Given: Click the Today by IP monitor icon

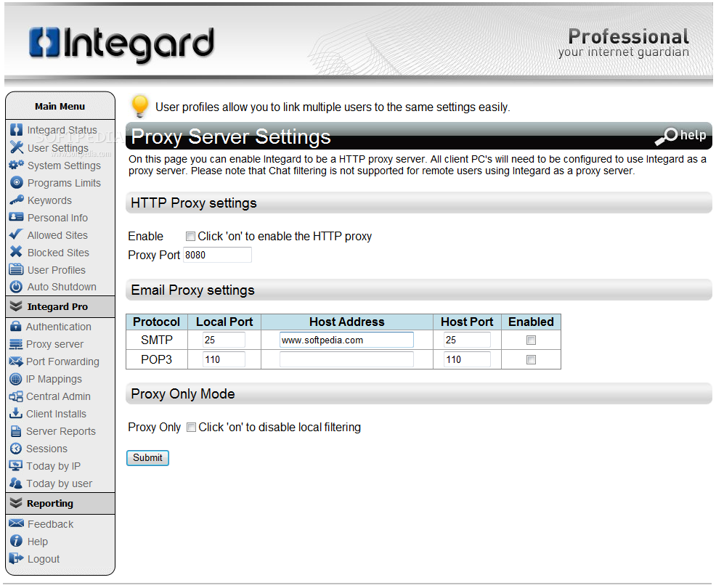Looking at the screenshot, I should tap(15, 465).
